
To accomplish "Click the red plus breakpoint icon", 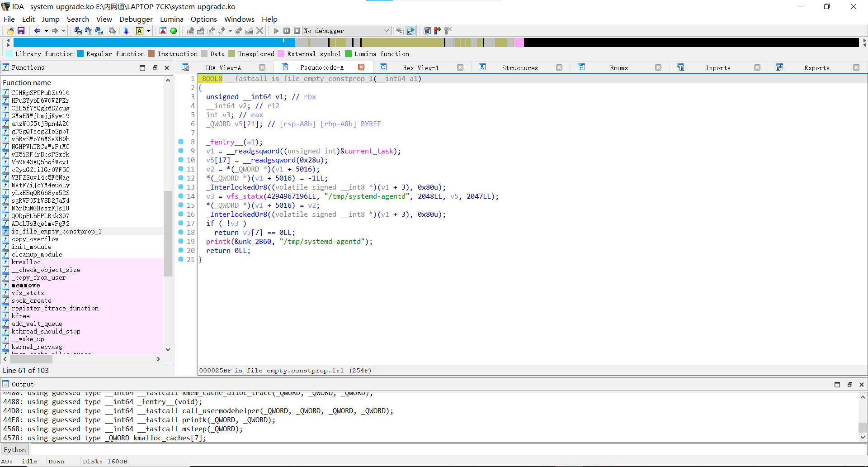I will [437, 31].
